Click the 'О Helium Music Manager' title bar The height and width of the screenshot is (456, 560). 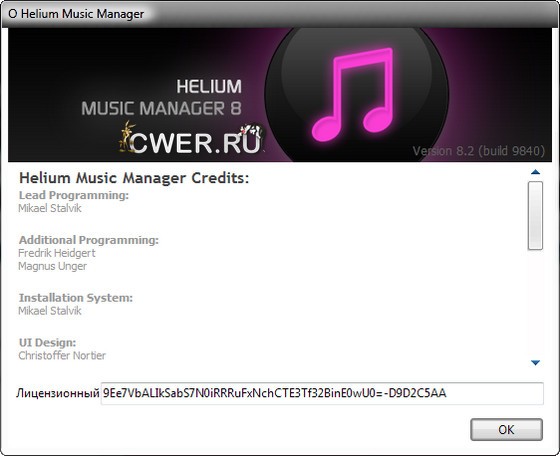(x=280, y=14)
